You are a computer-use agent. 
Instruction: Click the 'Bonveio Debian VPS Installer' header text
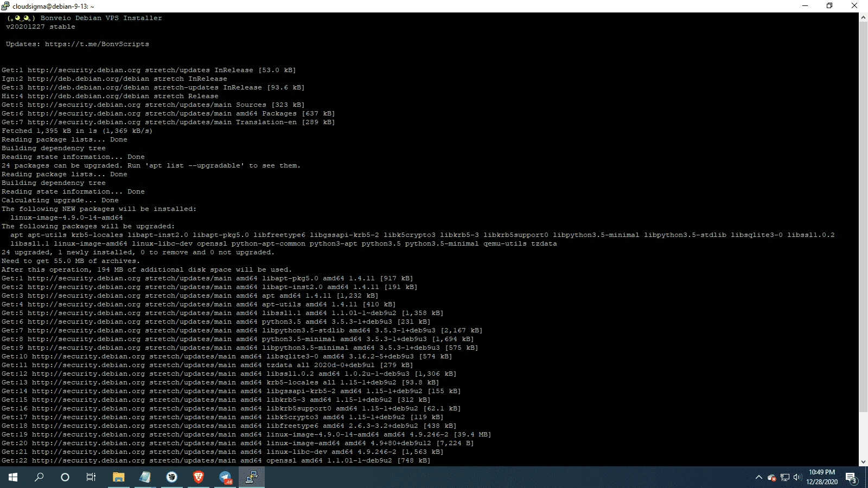coord(101,18)
